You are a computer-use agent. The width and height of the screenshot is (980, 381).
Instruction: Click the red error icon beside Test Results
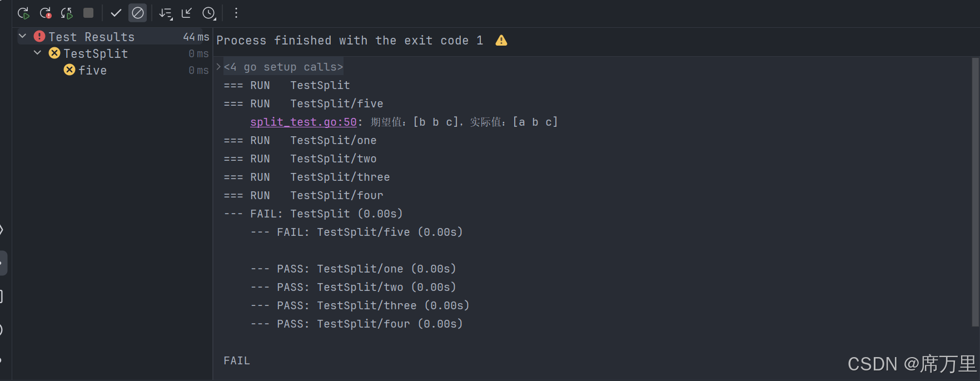[x=39, y=36]
